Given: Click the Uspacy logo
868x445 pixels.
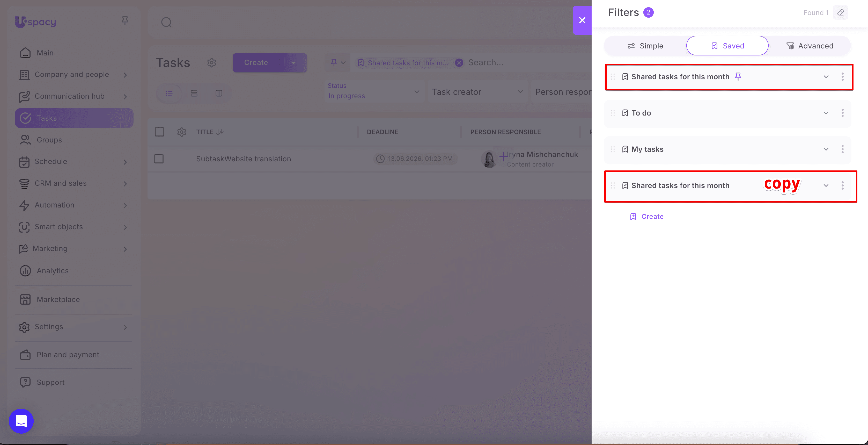Looking at the screenshot, I should (x=35, y=22).
